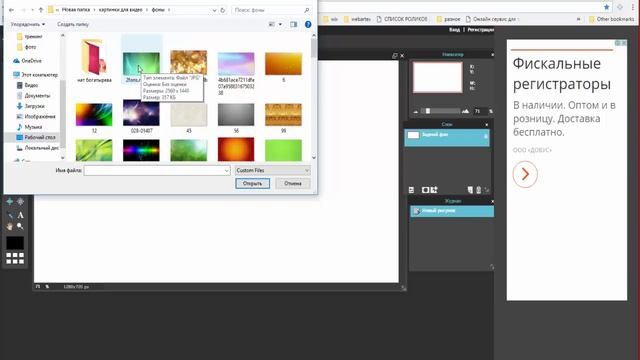Zoom out with small mountain icon
640x360 pixels.
click(x=416, y=111)
